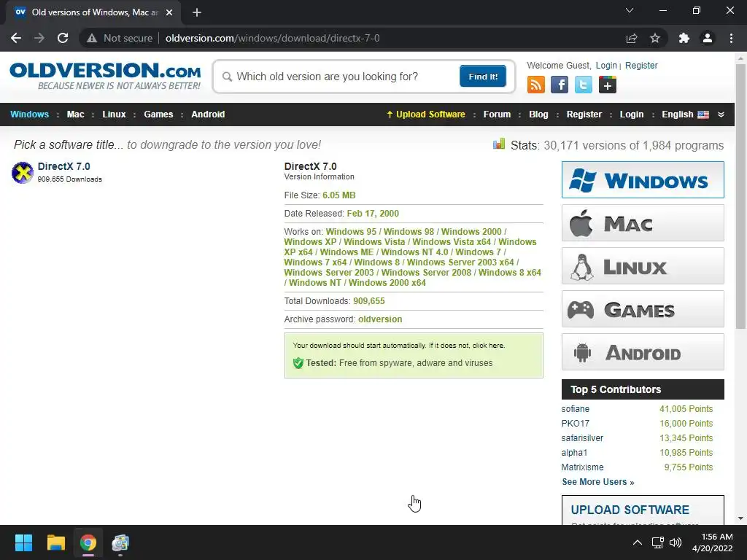Click the large Games category button
Screen dimensions: 747x560
643,309
